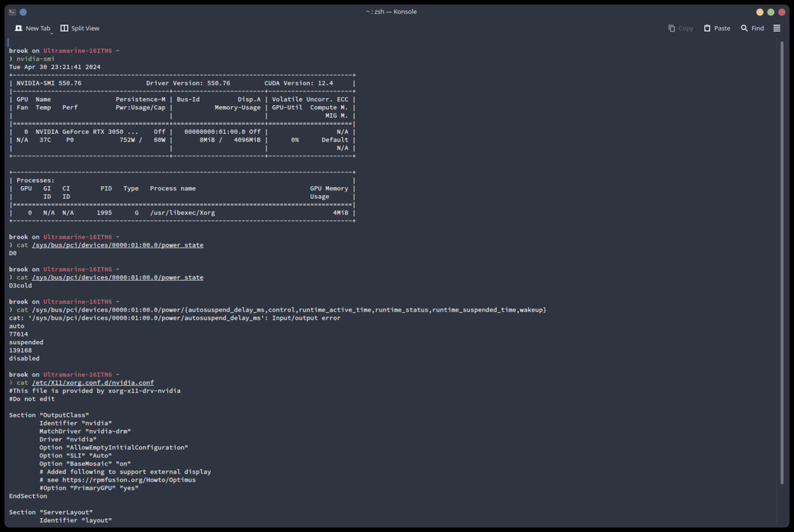Click '#Option "PrimaryGPU" "yes"' line
This screenshot has height=532, width=794.
tap(89, 488)
